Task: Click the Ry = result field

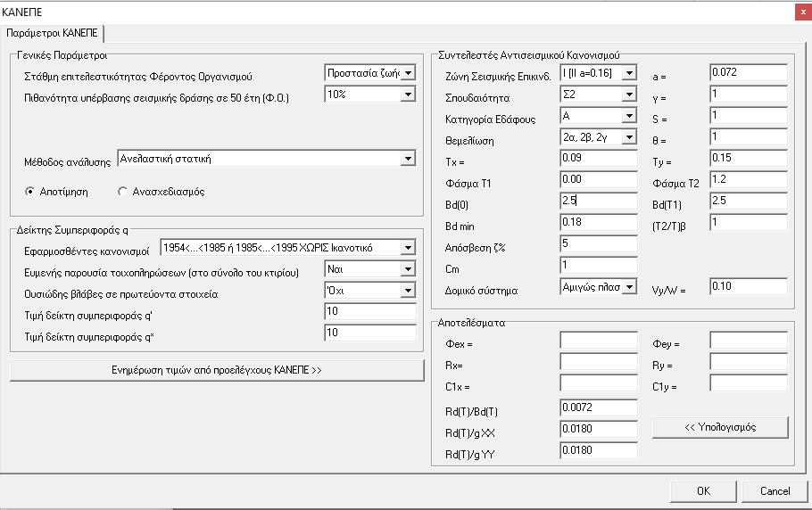Action: tap(749, 362)
